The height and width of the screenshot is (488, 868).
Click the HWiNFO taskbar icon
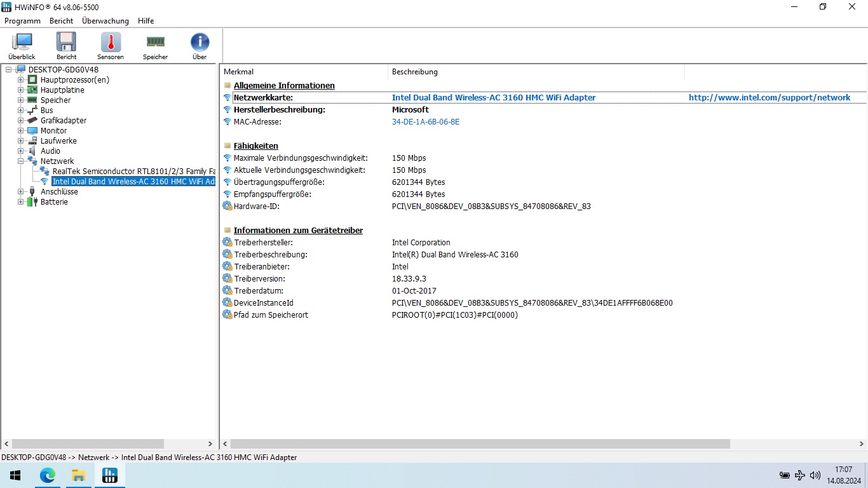coord(110,475)
